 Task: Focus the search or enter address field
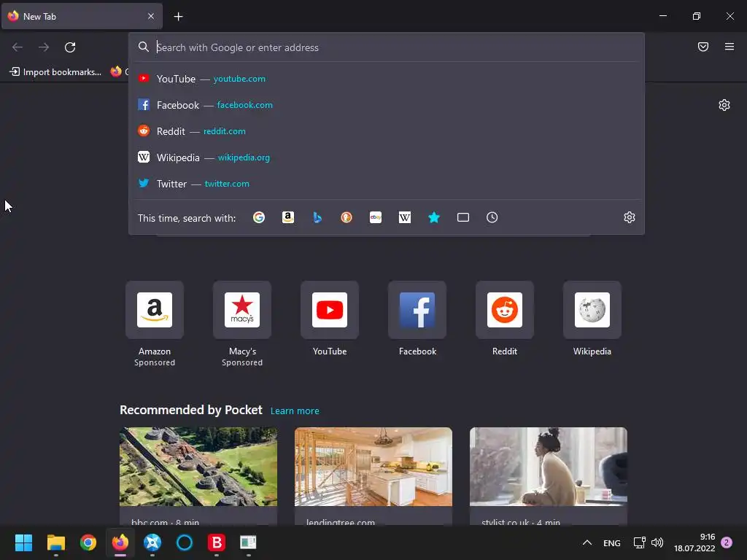coord(387,47)
